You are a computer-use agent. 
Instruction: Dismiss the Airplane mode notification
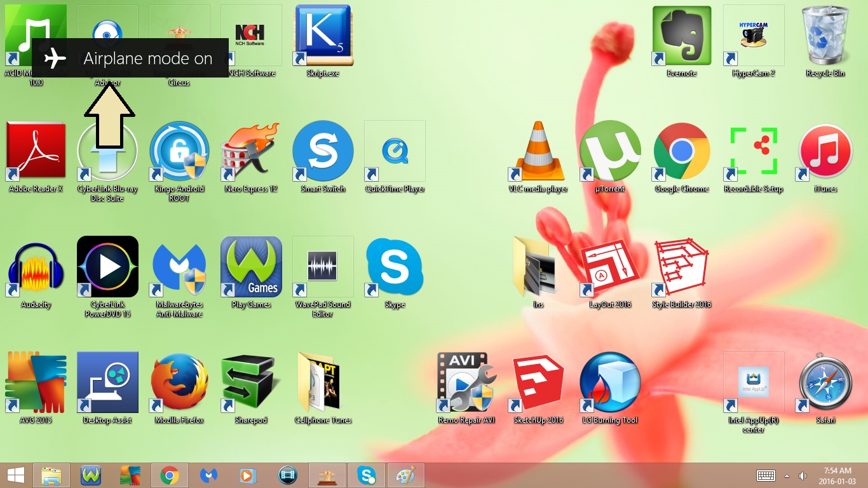pos(130,58)
